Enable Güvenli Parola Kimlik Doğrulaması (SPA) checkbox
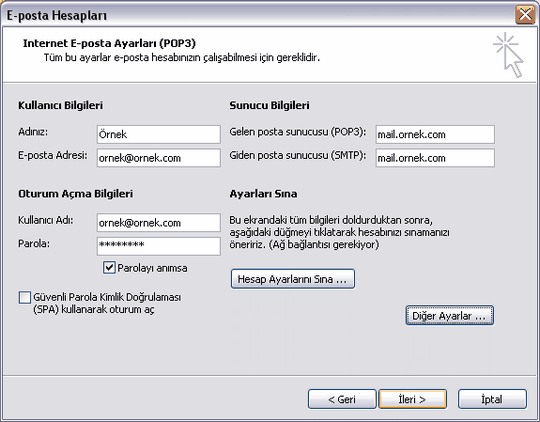The height and width of the screenshot is (422, 540). [25, 297]
